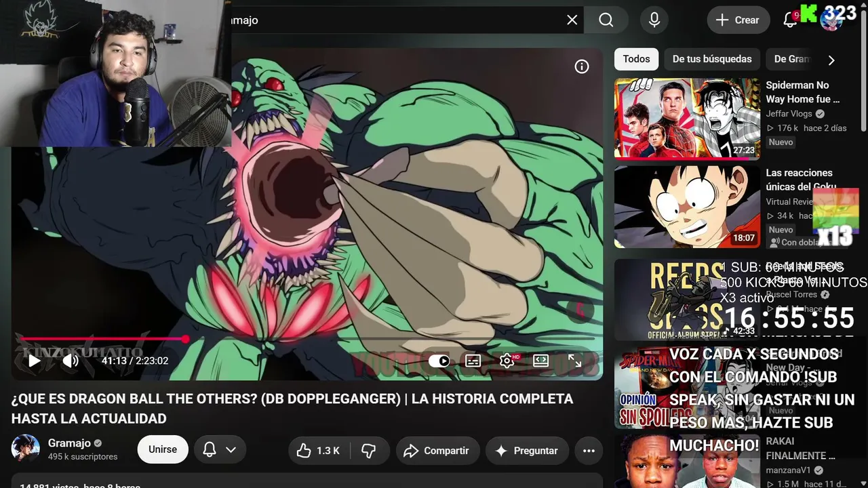The image size is (868, 488).
Task: Click the video title '¿QUE ES DRAGON BALL THE OTHERS?'
Action: 292,409
